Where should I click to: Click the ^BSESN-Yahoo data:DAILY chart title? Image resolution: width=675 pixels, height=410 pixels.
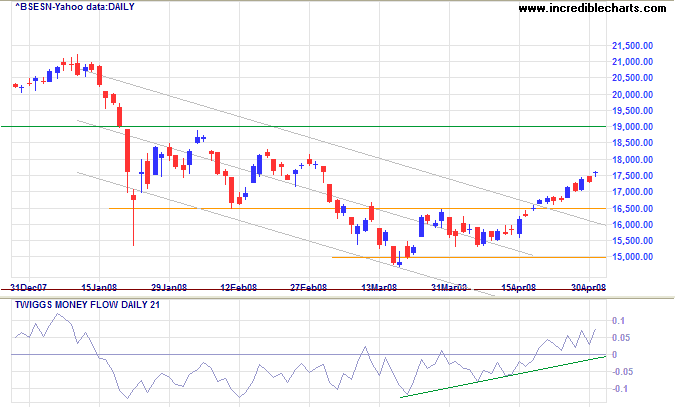click(x=75, y=7)
